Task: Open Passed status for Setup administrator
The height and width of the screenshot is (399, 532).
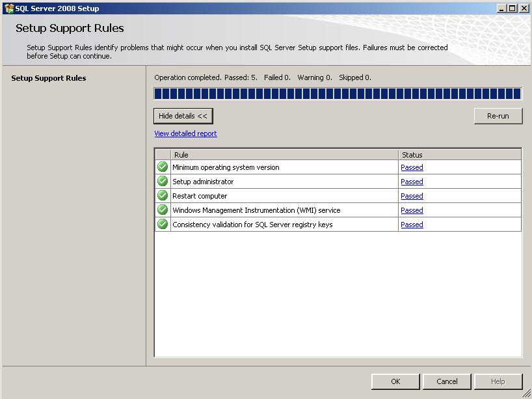Action: 412,182
